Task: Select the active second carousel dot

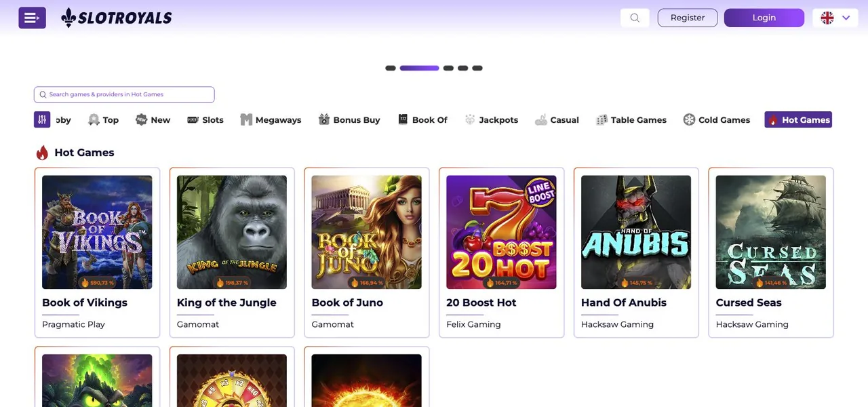Action: tap(419, 68)
